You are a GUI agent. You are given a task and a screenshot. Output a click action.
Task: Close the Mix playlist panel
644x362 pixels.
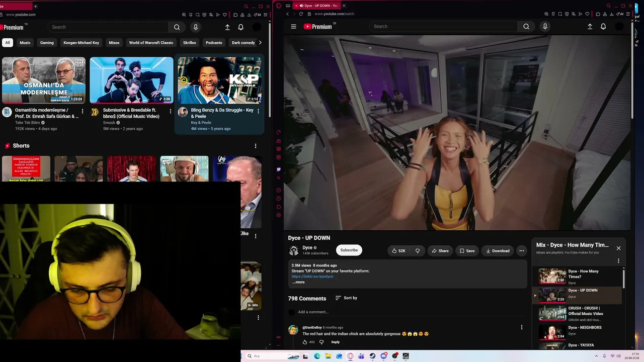[x=619, y=248]
